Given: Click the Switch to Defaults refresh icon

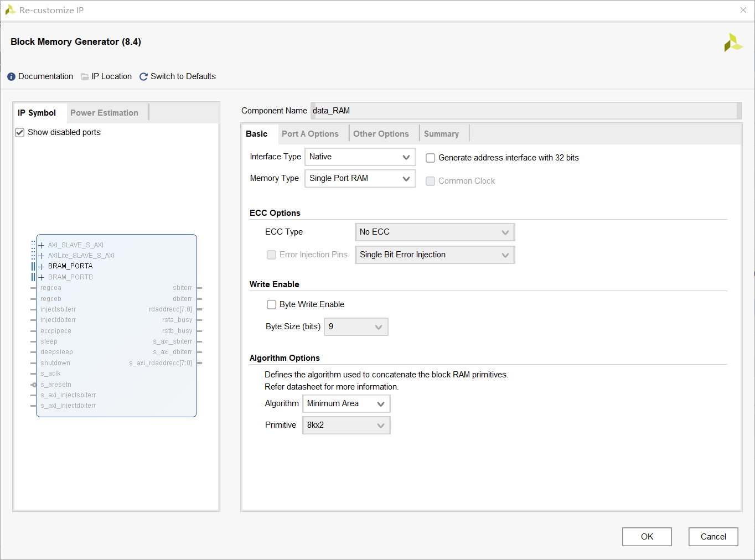Looking at the screenshot, I should click(143, 77).
